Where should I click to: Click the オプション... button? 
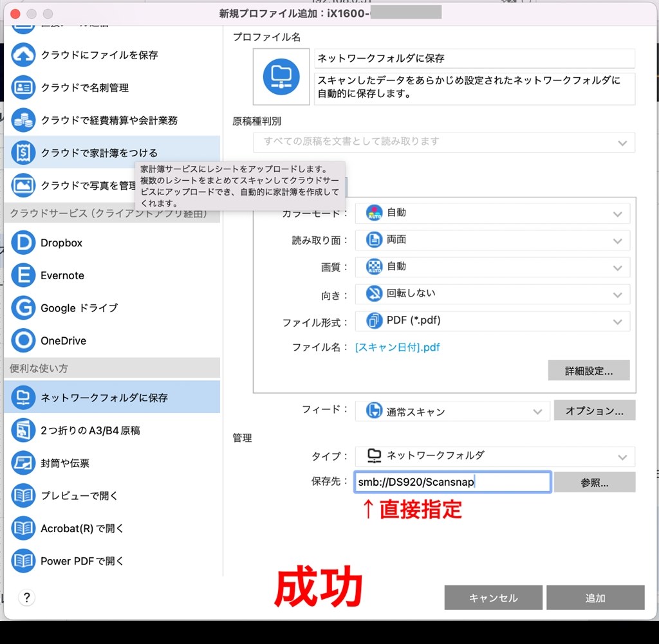pyautogui.click(x=594, y=410)
